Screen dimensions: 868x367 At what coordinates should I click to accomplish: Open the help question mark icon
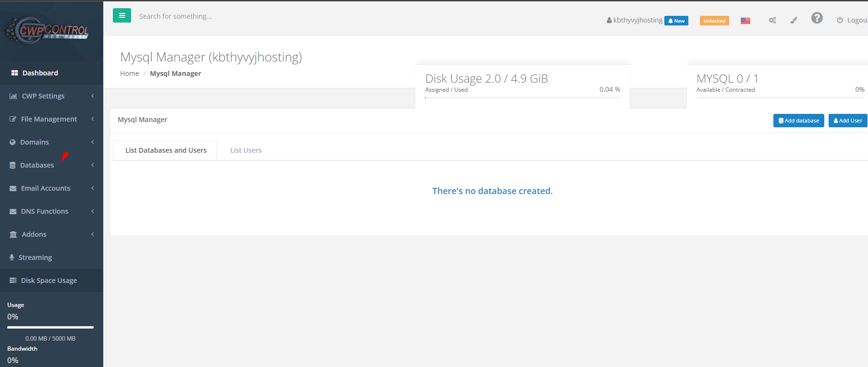tap(817, 18)
